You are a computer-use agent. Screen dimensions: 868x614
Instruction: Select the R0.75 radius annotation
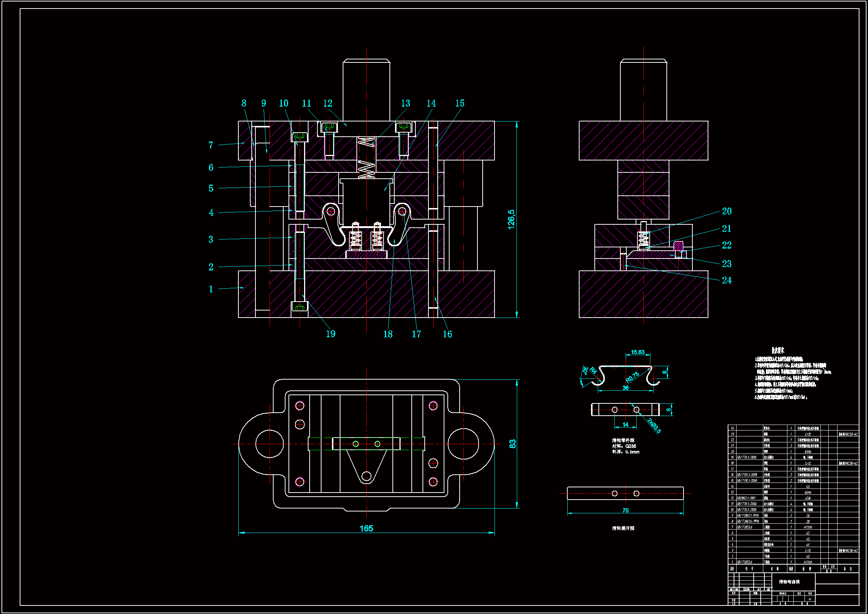click(632, 377)
